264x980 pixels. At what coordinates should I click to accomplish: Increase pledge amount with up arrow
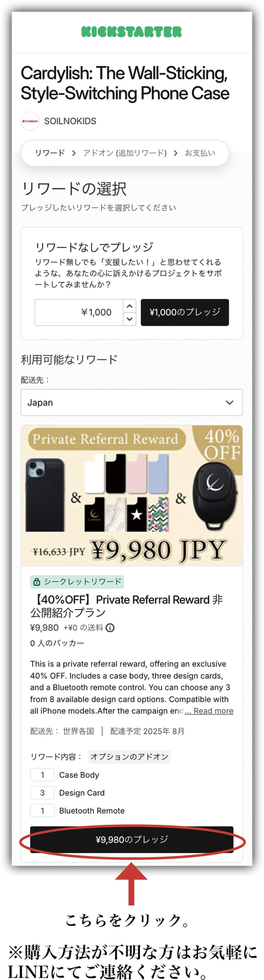129,306
